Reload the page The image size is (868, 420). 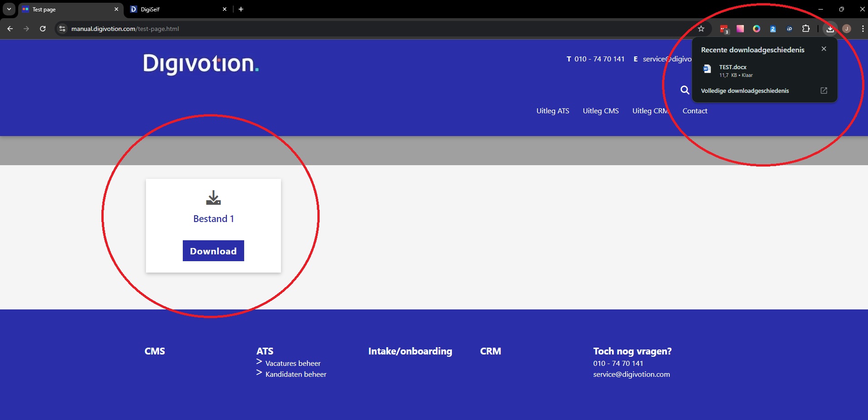coord(43,29)
